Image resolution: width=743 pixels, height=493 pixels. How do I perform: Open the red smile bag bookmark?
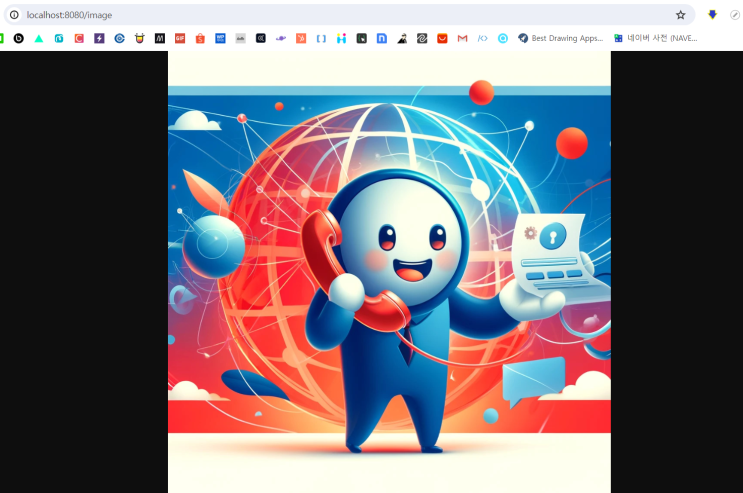pos(442,38)
